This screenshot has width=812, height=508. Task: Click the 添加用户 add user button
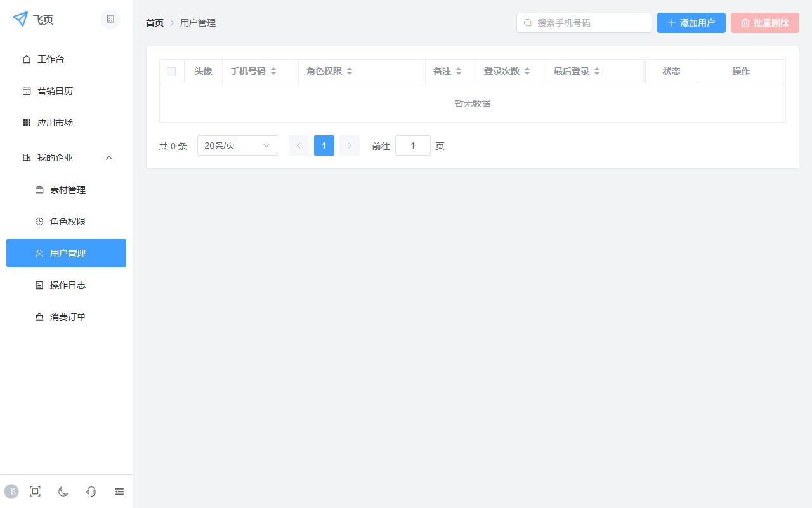click(691, 22)
